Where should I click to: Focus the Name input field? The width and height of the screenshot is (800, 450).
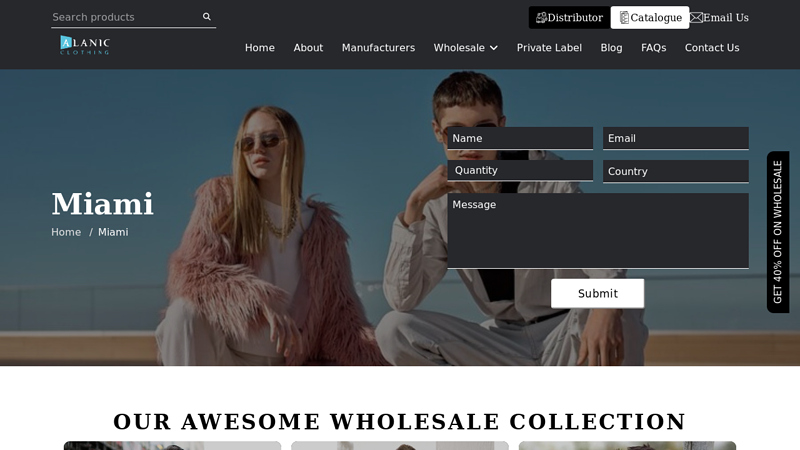click(x=520, y=138)
